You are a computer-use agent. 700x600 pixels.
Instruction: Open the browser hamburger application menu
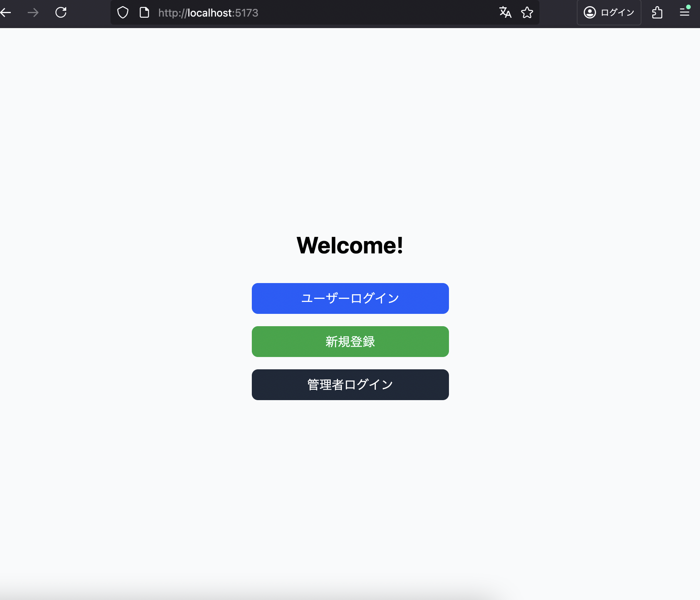pyautogui.click(x=684, y=13)
